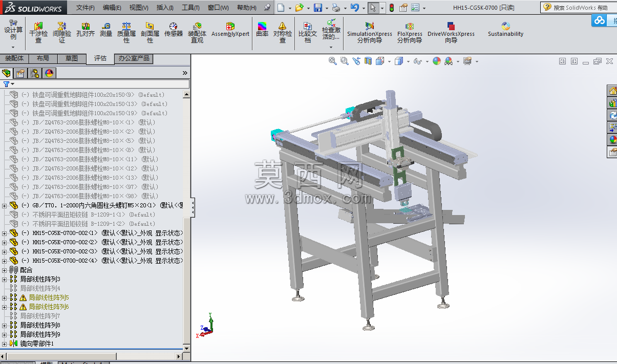Open the 编辑(E) menu
The height and width of the screenshot is (364, 617).
pyautogui.click(x=112, y=8)
